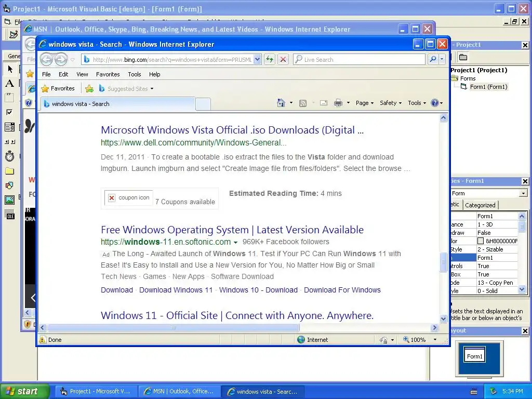Click the Internet Explorer Forward button
532x399 pixels.
pyautogui.click(x=61, y=59)
